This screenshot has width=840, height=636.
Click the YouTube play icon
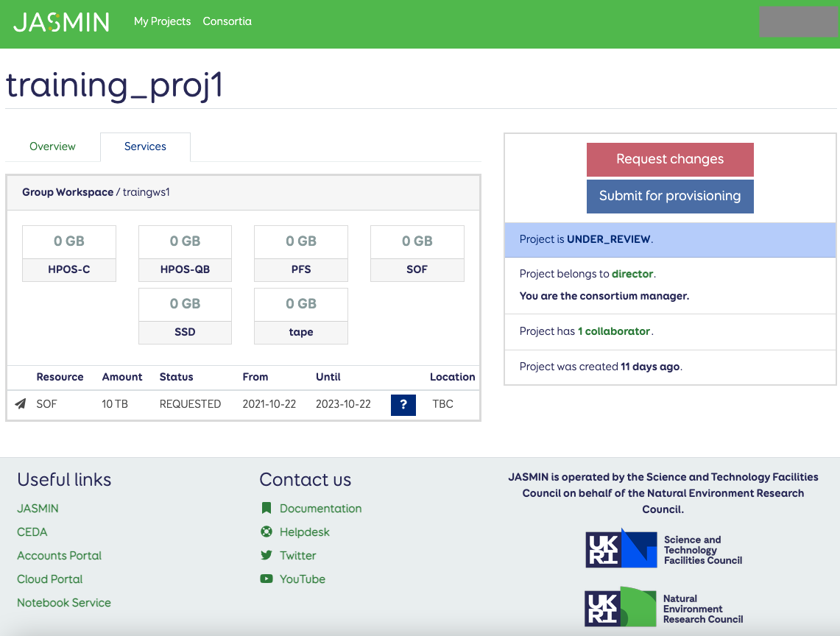267,579
